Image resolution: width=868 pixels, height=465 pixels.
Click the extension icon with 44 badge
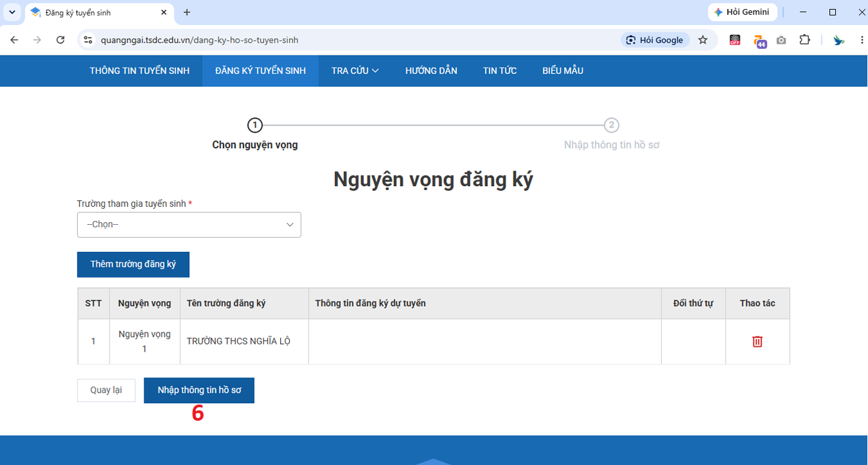coord(759,41)
